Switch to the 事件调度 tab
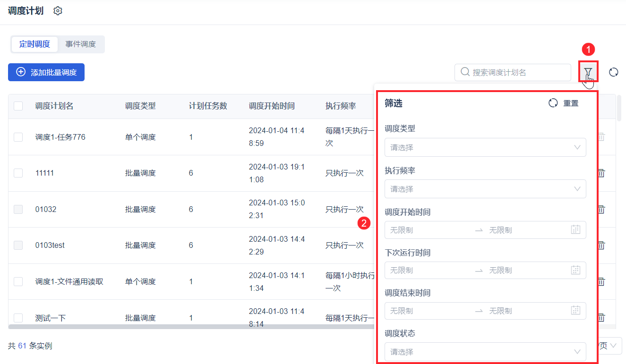The image size is (626, 364). tap(81, 44)
